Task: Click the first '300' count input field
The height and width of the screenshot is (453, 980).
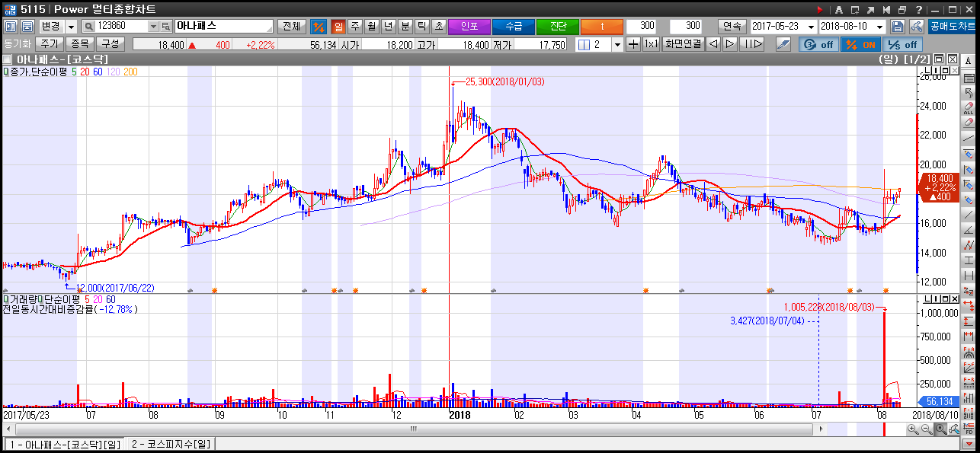Action: [x=642, y=26]
